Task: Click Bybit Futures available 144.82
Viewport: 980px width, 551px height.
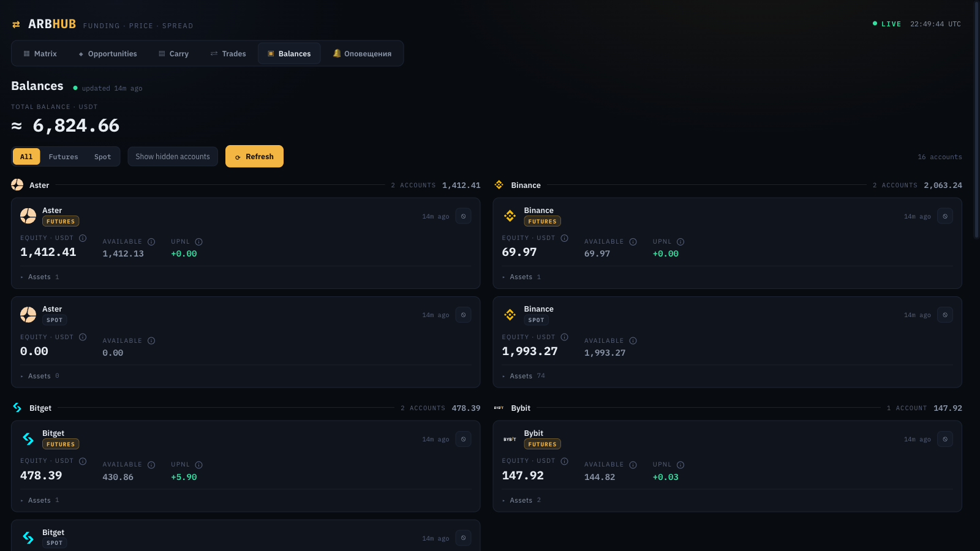Action: coord(600,477)
